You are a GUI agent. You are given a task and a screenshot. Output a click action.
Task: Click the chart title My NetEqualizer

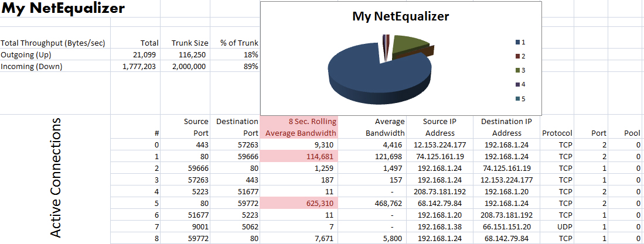pyautogui.click(x=400, y=16)
